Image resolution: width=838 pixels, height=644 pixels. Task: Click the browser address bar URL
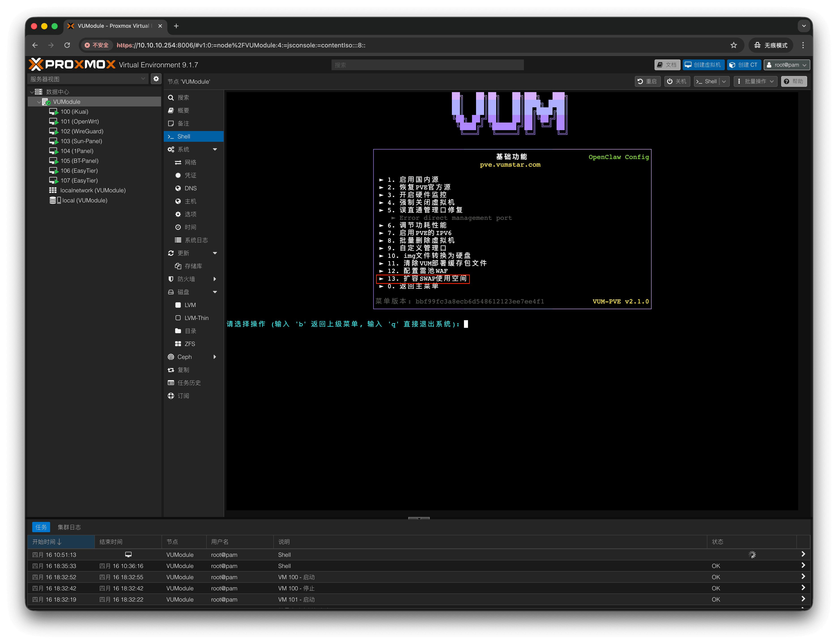(x=241, y=45)
